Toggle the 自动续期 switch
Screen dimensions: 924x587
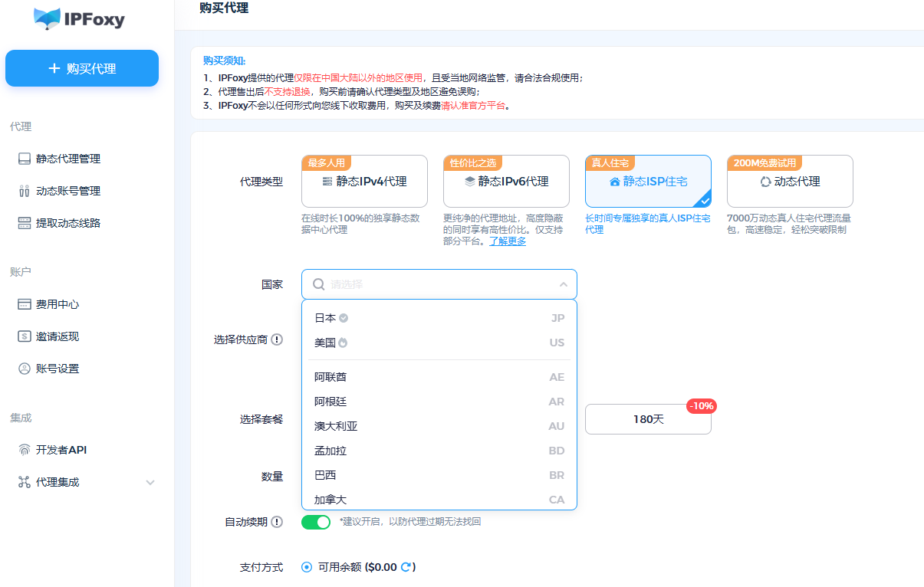[x=316, y=522]
